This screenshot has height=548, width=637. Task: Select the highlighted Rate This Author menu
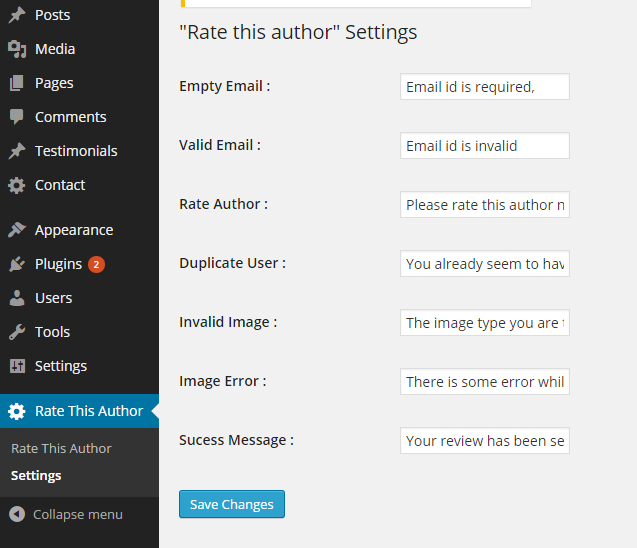click(x=79, y=411)
